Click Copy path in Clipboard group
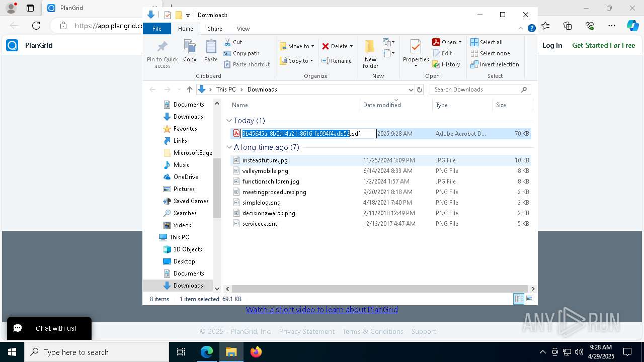644x362 pixels. [242, 53]
